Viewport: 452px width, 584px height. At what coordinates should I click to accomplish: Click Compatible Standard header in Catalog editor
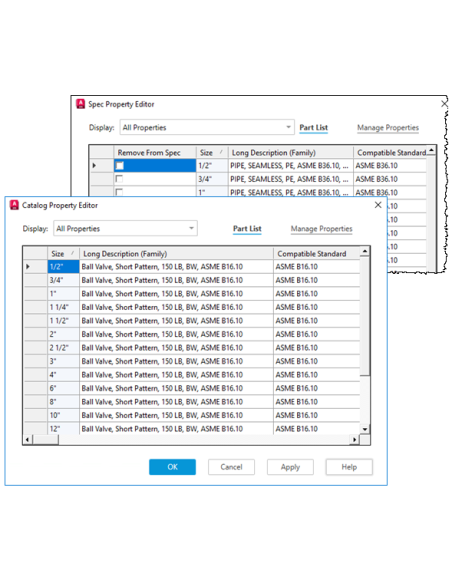[316, 254]
